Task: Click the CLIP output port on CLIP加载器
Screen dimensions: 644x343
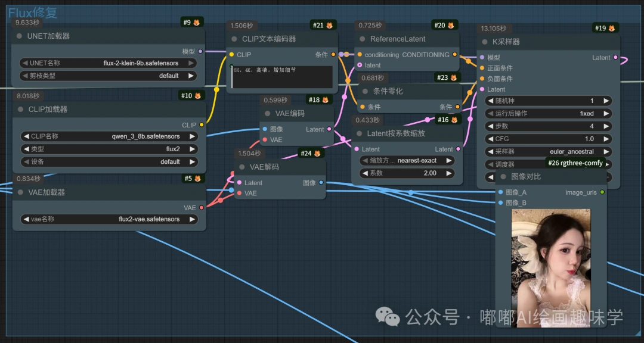Action: pyautogui.click(x=200, y=125)
